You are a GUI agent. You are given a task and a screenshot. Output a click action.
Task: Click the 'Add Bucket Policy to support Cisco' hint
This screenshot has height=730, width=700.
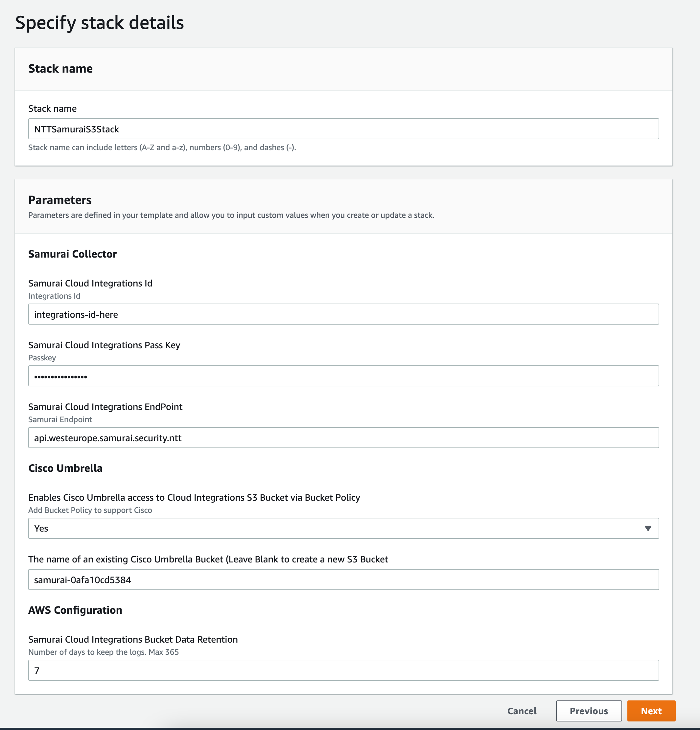pos(90,510)
